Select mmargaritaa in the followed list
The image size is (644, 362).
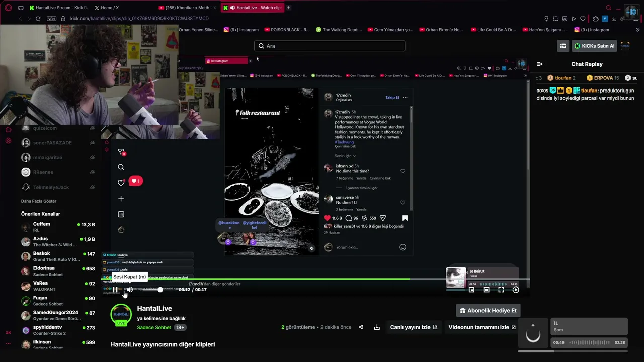pyautogui.click(x=58, y=157)
